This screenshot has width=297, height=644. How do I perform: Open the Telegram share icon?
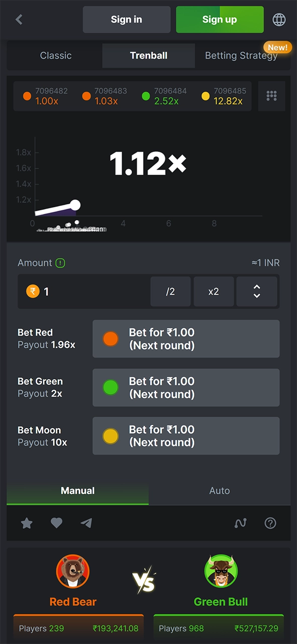pyautogui.click(x=86, y=523)
